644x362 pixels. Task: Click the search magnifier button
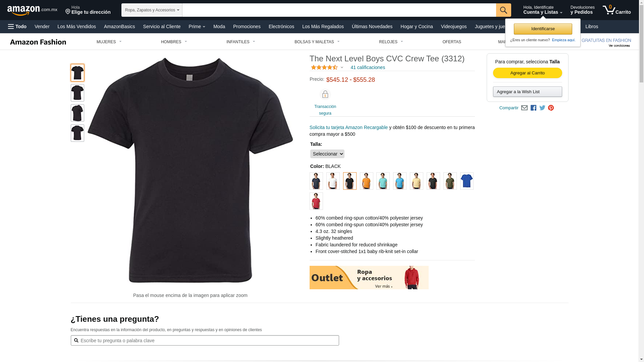(x=503, y=10)
